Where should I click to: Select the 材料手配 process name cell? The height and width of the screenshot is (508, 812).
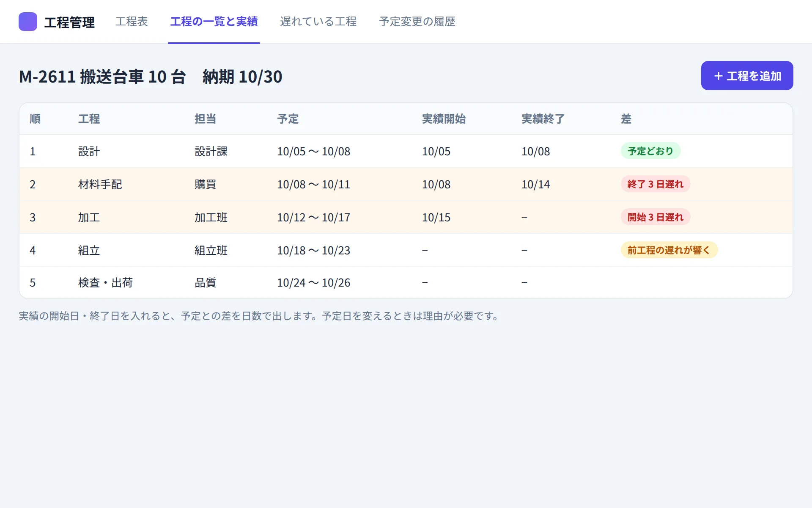pos(100,184)
